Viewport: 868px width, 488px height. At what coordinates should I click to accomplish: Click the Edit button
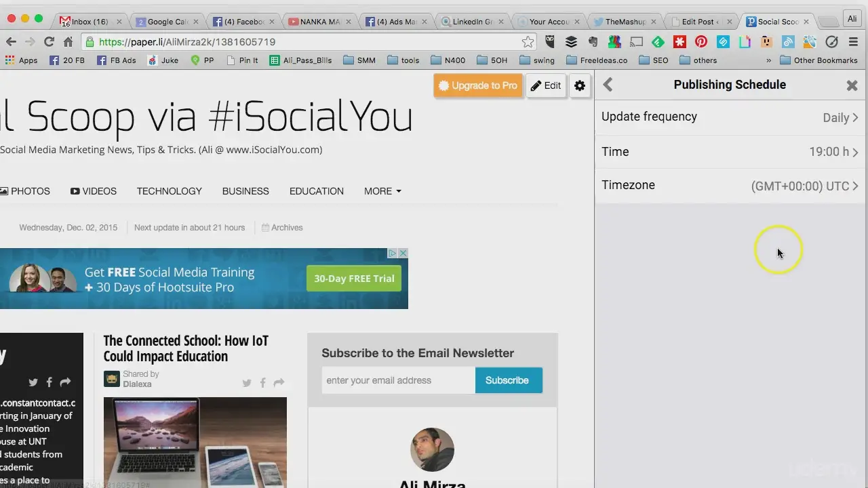546,85
